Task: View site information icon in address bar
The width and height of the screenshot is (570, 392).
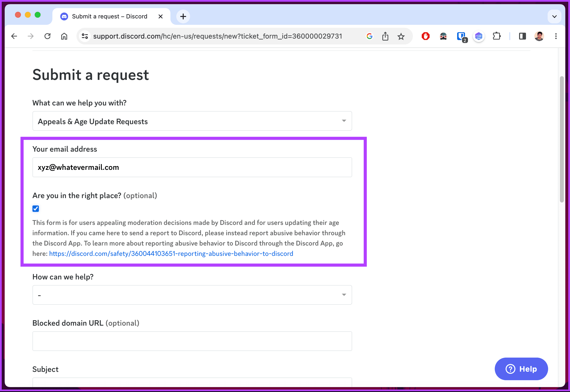Action: 85,36
